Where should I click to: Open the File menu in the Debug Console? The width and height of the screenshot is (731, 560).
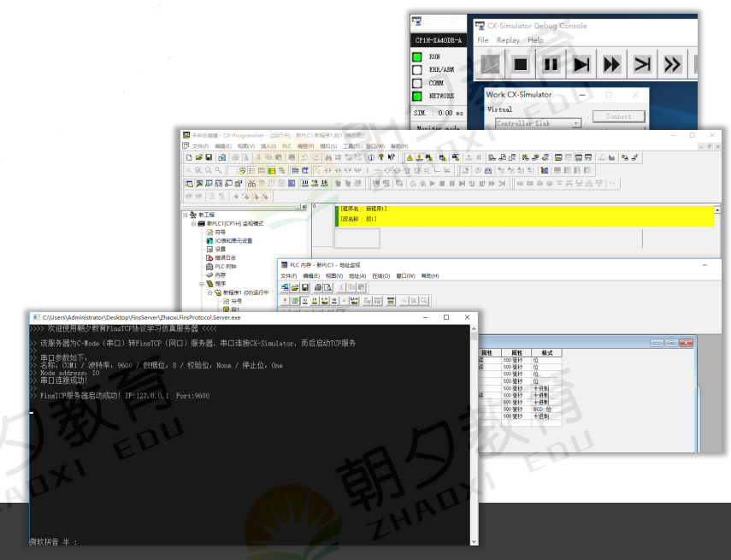[x=482, y=40]
